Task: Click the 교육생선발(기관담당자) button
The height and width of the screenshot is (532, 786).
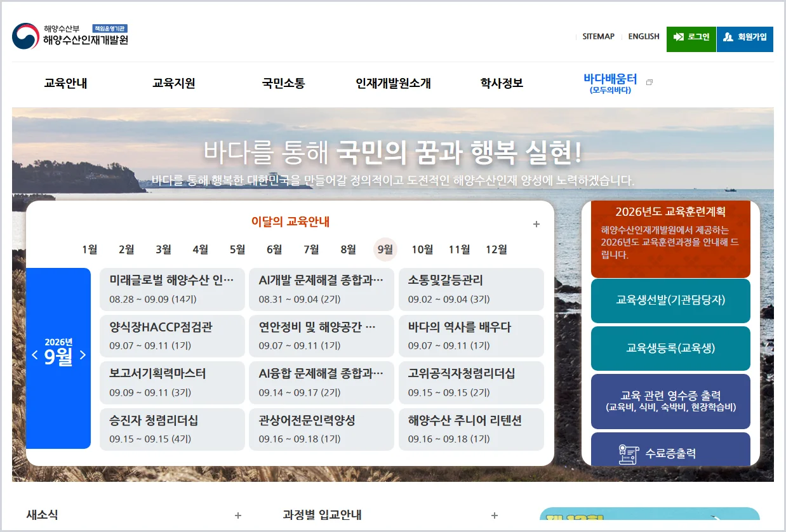Action: pyautogui.click(x=670, y=301)
